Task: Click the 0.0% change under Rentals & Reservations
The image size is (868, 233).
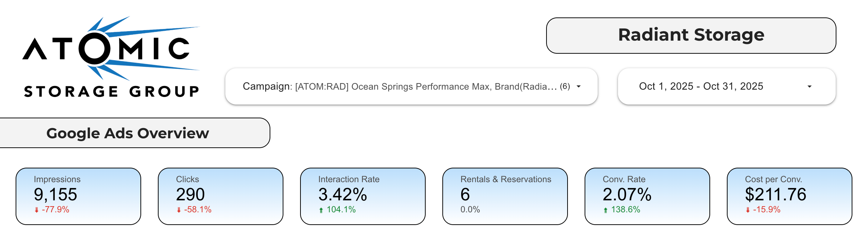Action: (x=470, y=209)
